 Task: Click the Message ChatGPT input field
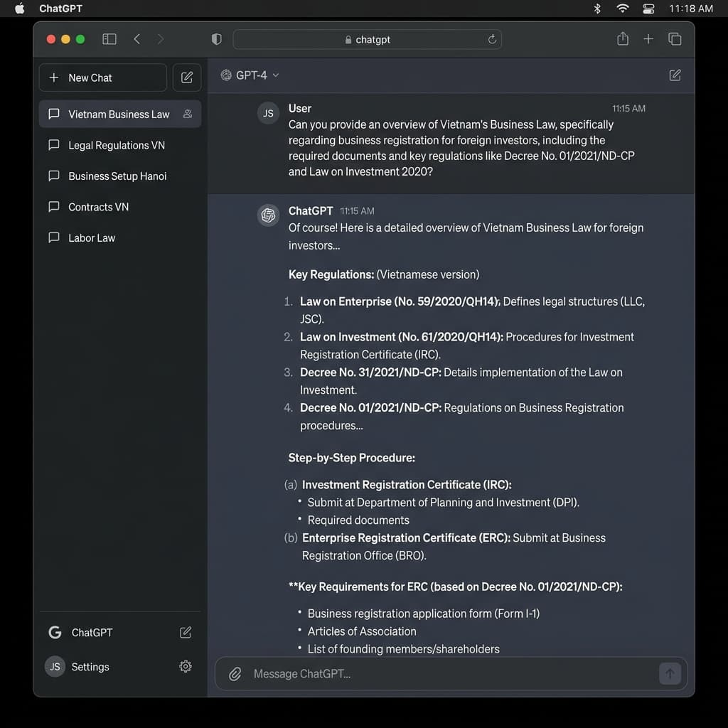(x=450, y=674)
